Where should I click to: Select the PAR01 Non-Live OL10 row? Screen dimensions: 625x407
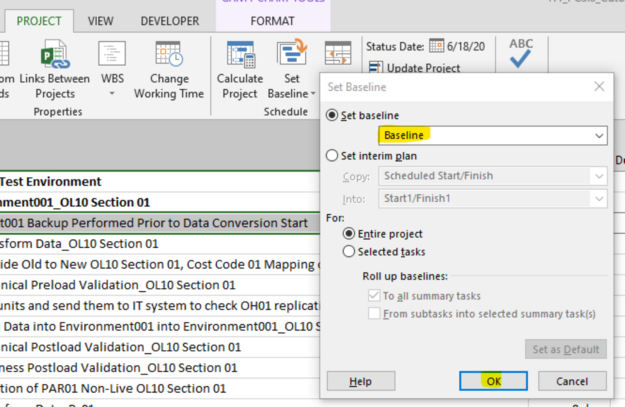click(159, 389)
